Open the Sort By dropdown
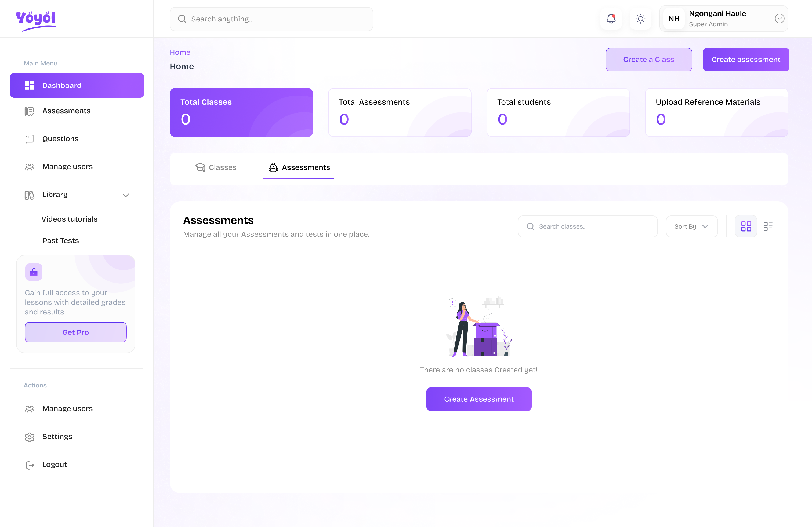 click(x=691, y=226)
